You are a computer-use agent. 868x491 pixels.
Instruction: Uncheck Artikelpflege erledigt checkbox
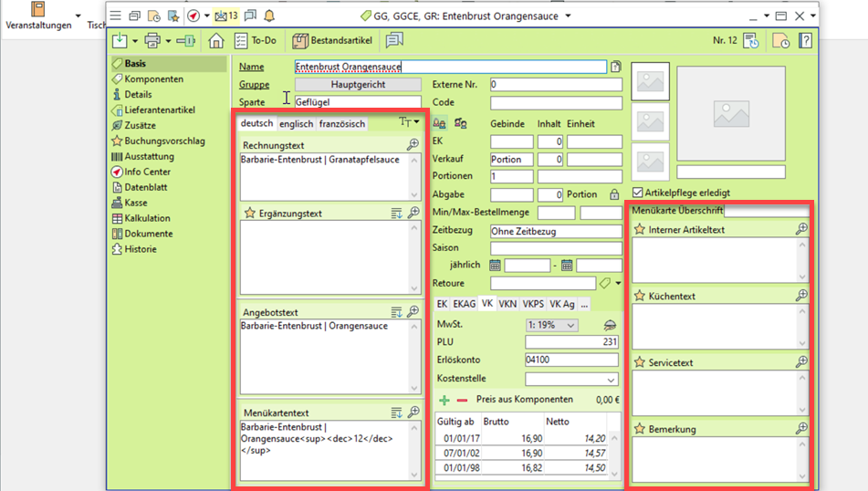click(638, 193)
